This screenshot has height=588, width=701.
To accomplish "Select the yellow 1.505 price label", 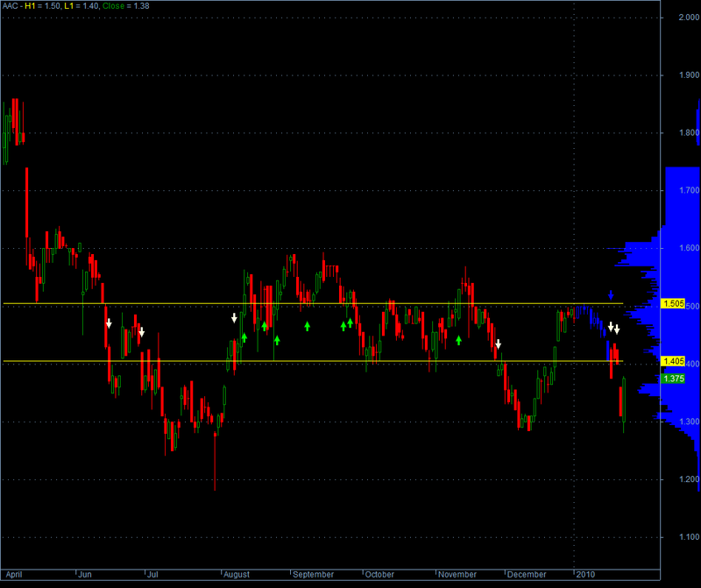I will point(673,303).
